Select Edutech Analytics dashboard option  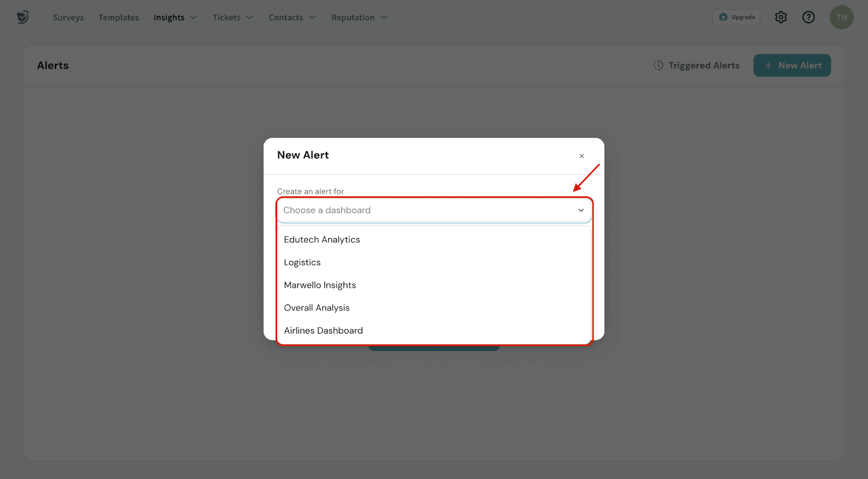click(x=322, y=240)
